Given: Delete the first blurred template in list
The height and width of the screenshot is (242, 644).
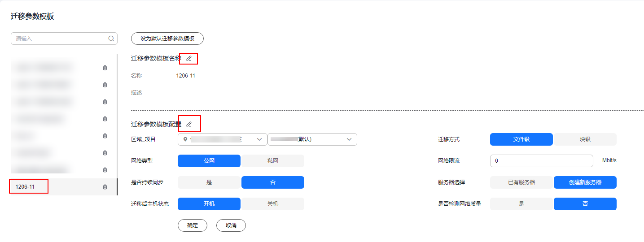Looking at the screenshot, I should 105,68.
